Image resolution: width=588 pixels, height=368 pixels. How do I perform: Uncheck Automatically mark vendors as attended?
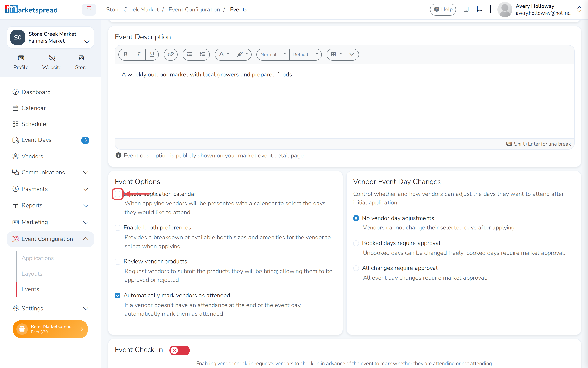[x=118, y=295]
